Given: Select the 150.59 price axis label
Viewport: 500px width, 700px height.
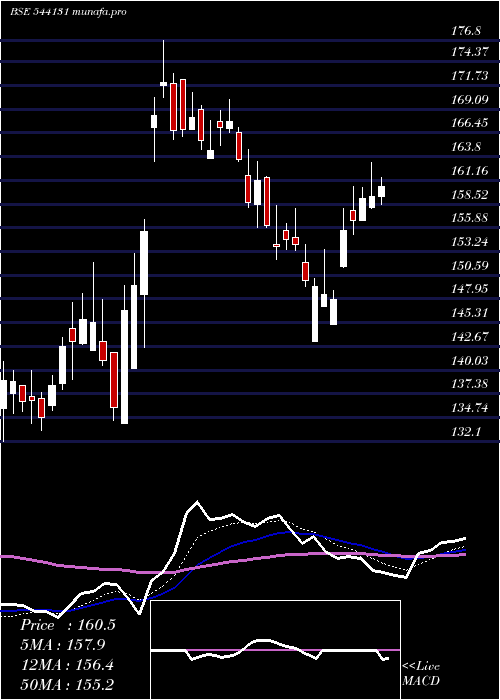Looking at the screenshot, I should tap(469, 266).
